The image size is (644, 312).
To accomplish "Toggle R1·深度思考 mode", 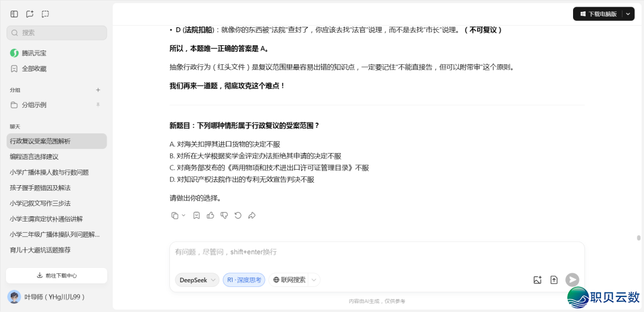I will pyautogui.click(x=244, y=280).
